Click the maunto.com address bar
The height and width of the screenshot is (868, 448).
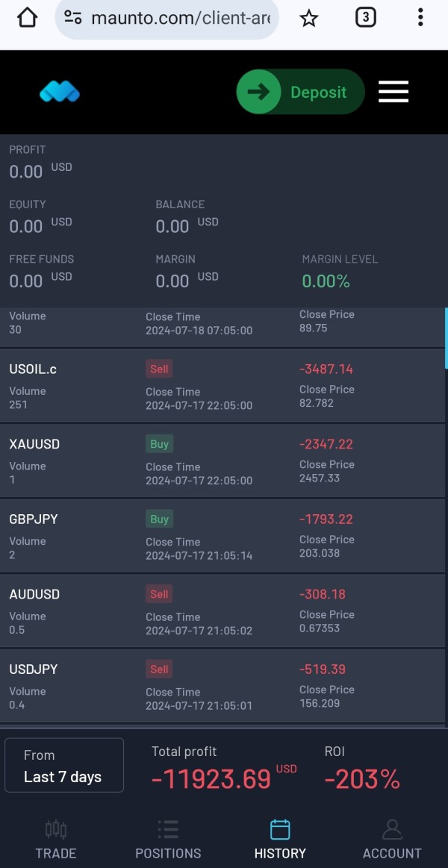(x=167, y=18)
